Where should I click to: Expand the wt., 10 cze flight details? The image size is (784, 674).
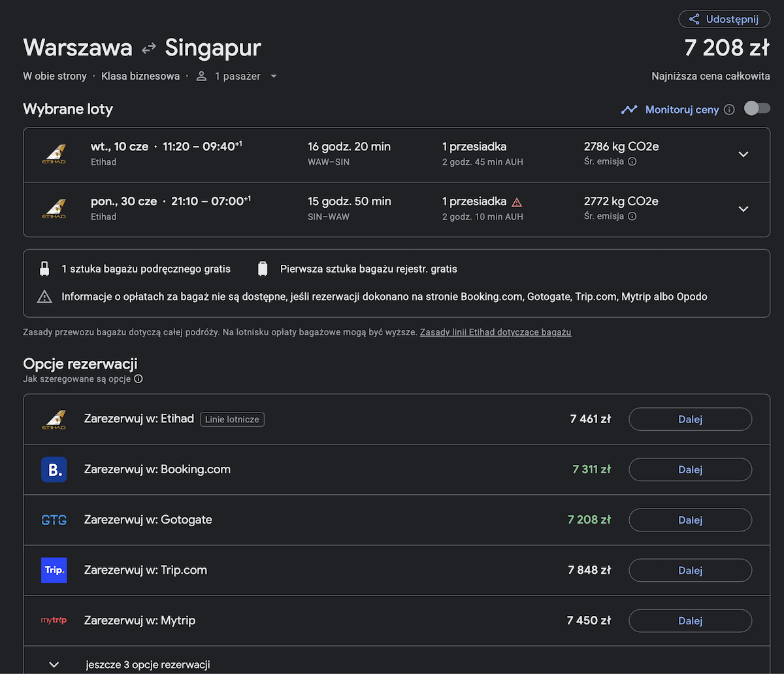tap(743, 154)
